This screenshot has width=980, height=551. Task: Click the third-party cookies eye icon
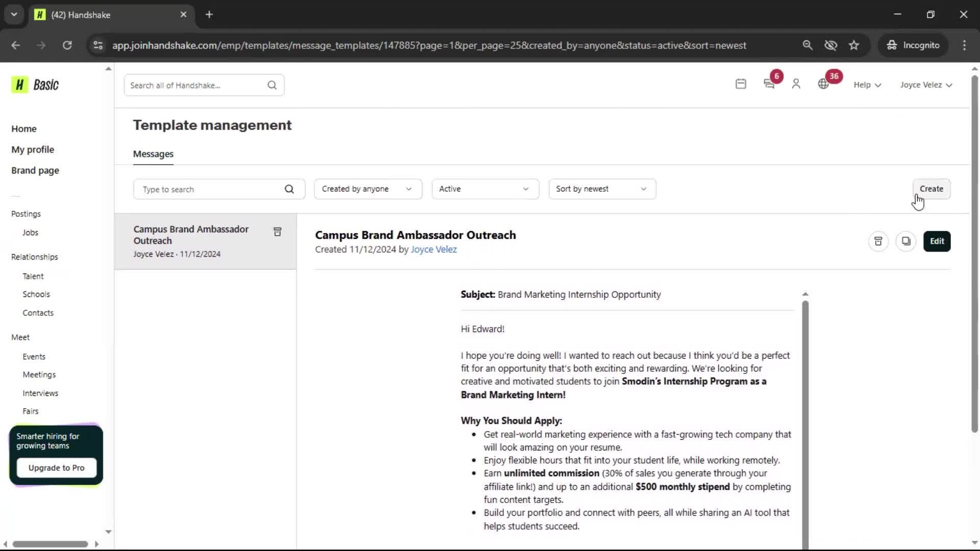point(831,45)
